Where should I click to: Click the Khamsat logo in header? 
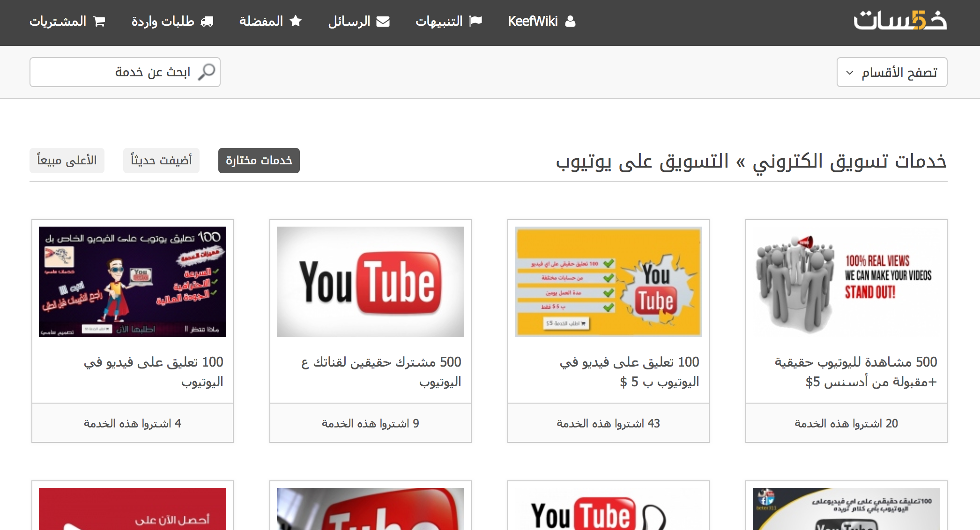900,21
